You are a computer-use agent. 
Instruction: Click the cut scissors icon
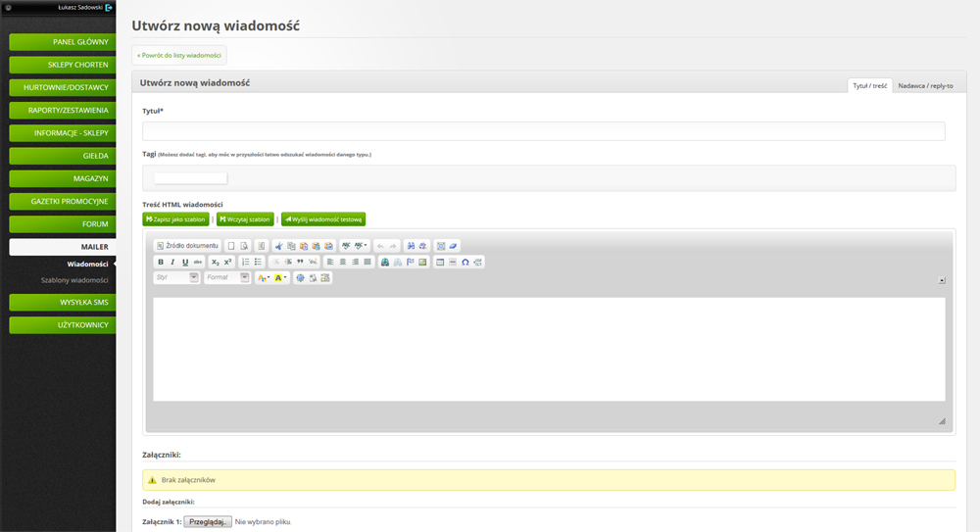(x=279, y=246)
